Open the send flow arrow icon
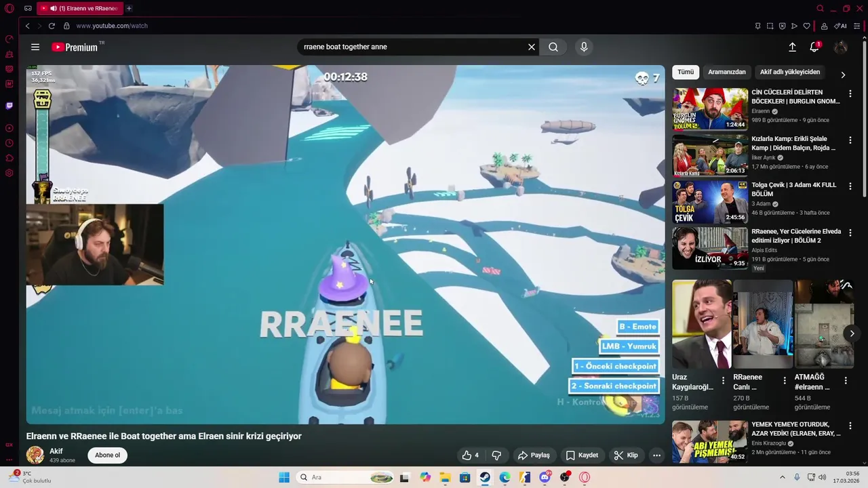868x488 pixels. (x=794, y=26)
